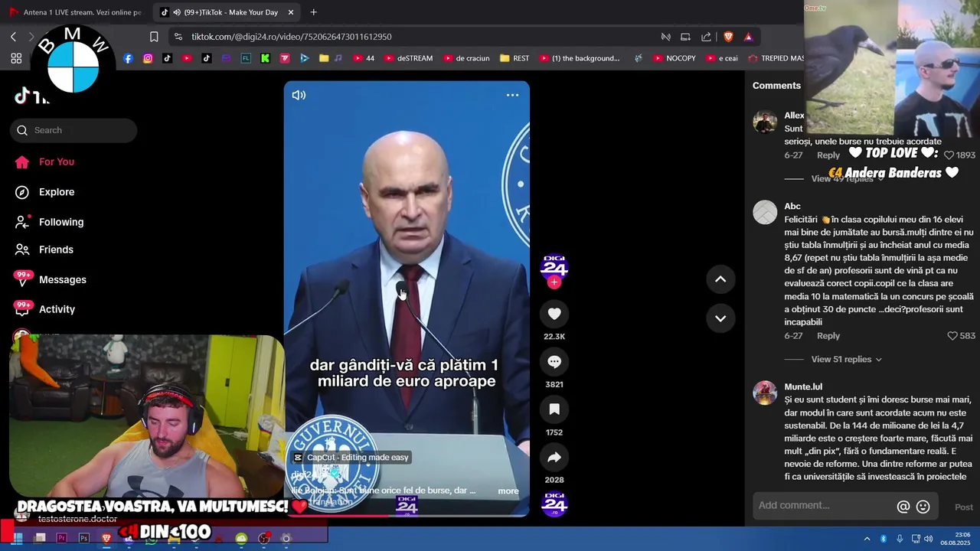The image size is (980, 551).
Task: Seek the video using the progress bar
Action: tap(407, 515)
